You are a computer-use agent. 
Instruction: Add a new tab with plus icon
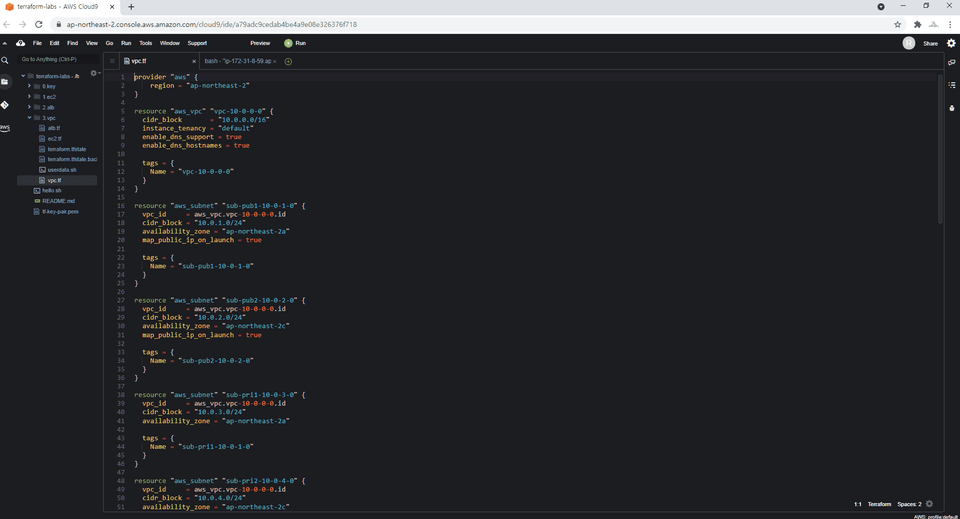pyautogui.click(x=288, y=61)
